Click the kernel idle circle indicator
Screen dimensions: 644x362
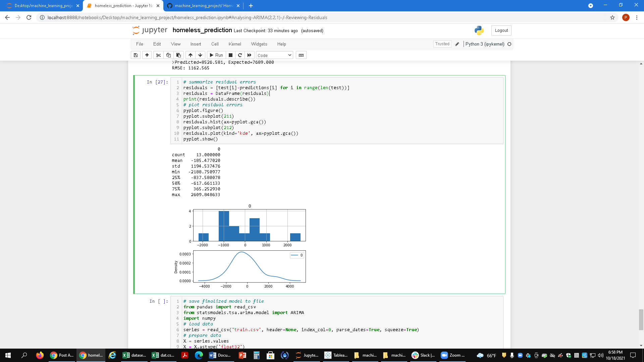pyautogui.click(x=509, y=44)
